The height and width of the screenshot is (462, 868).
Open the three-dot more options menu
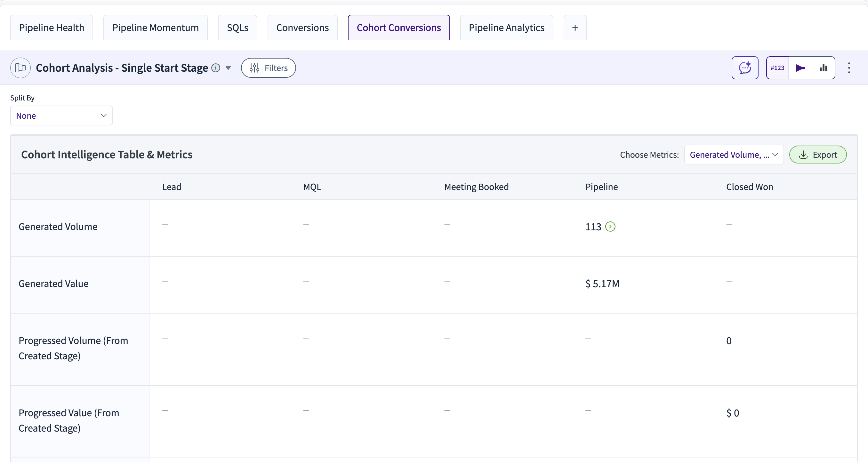coord(849,68)
